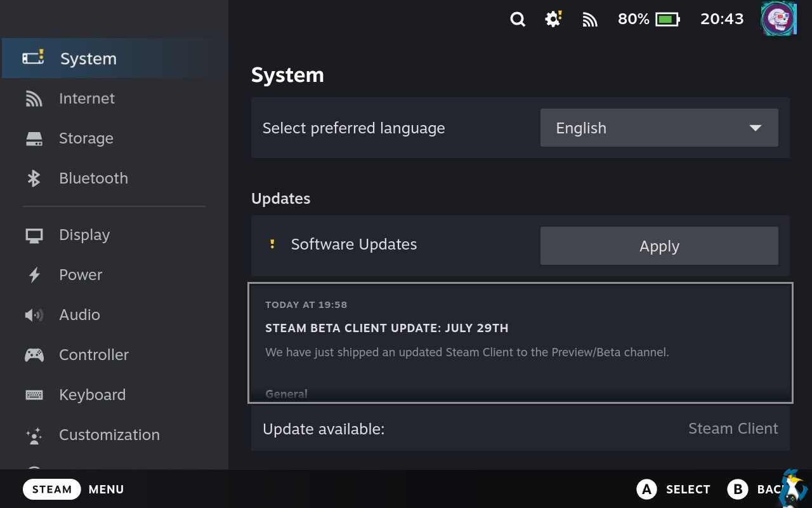Click the settings gear notification icon
Image resolution: width=812 pixels, height=508 pixels.
coord(553,20)
